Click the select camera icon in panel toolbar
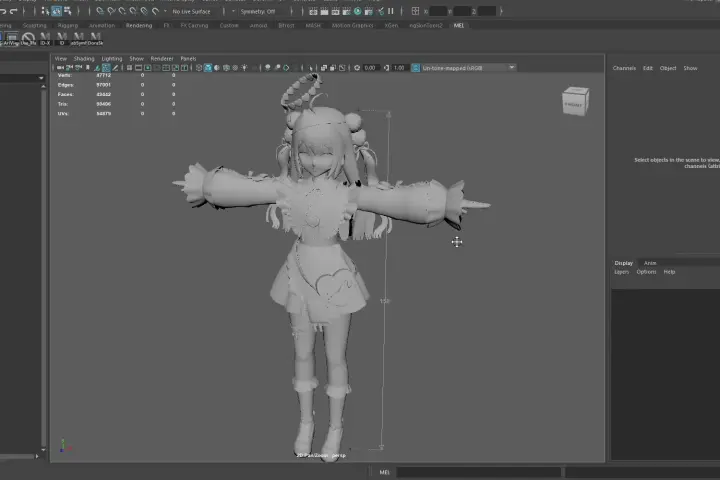Viewport: 720px width, 480px height. 60,68
